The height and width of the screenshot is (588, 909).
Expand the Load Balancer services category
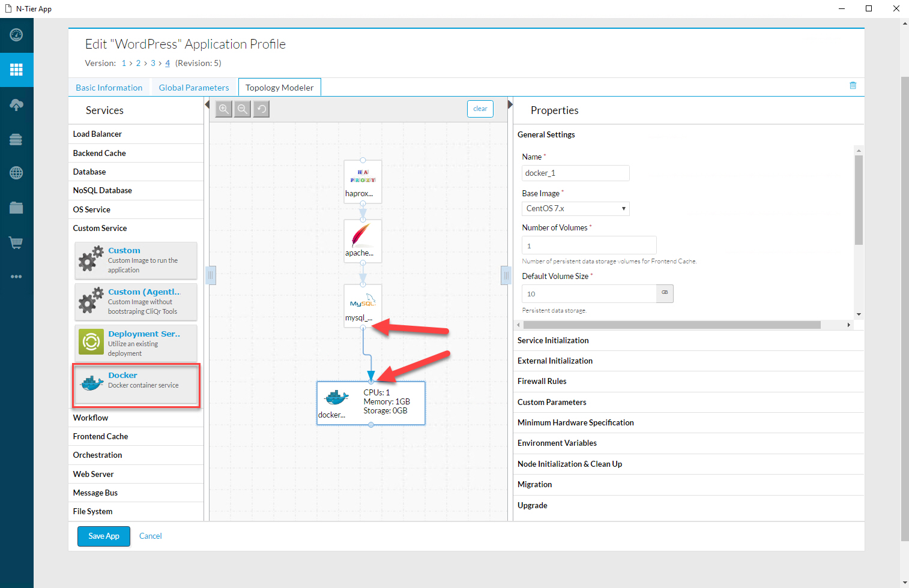(136, 134)
